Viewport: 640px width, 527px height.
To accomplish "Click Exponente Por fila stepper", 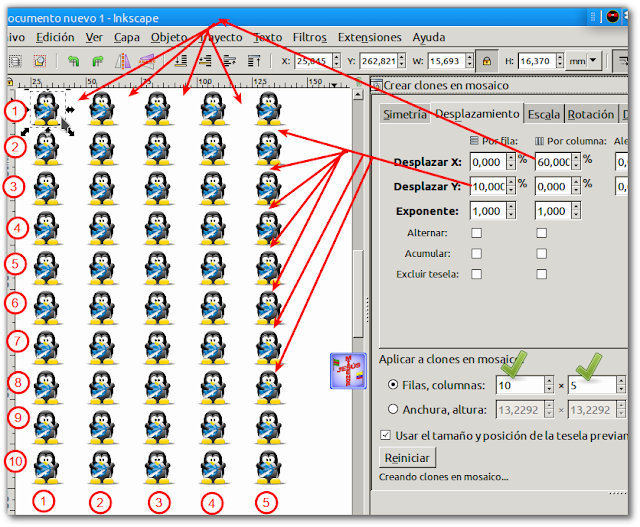I will 511,211.
